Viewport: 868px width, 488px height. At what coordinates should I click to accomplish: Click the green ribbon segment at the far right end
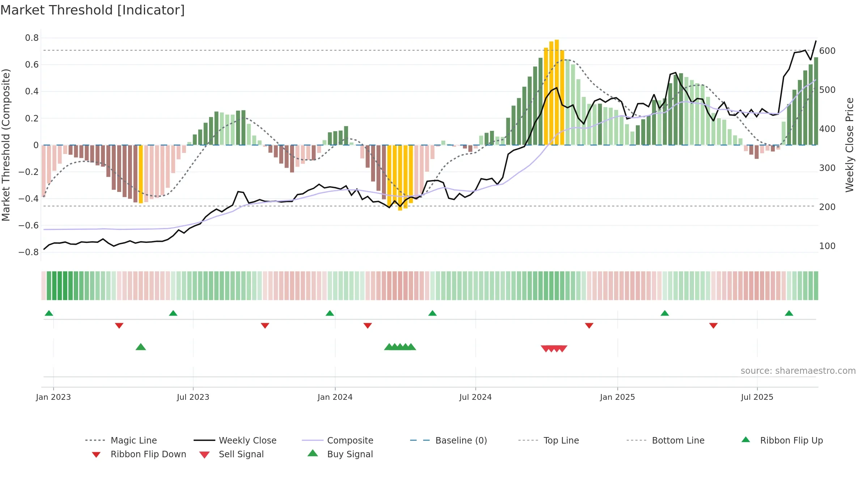[816, 286]
